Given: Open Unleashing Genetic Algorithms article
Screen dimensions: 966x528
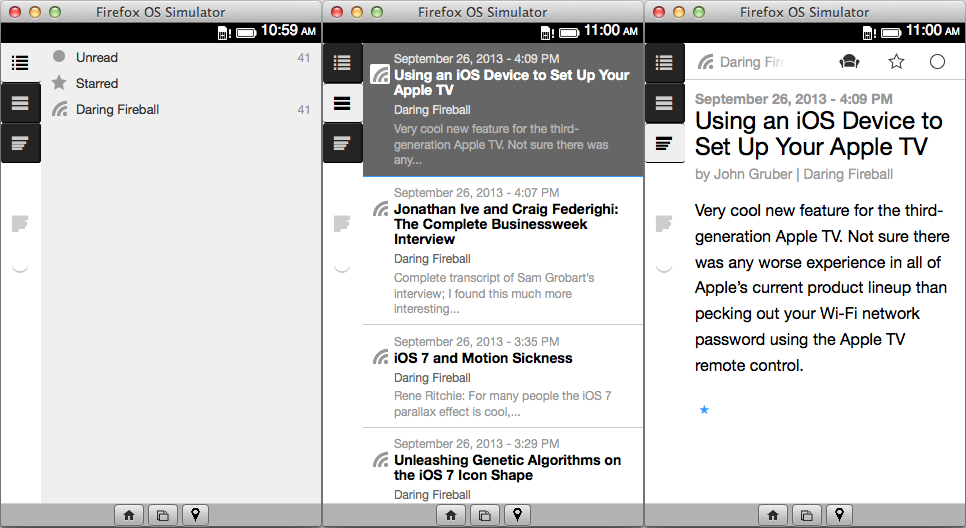Looking at the screenshot, I should (503, 466).
